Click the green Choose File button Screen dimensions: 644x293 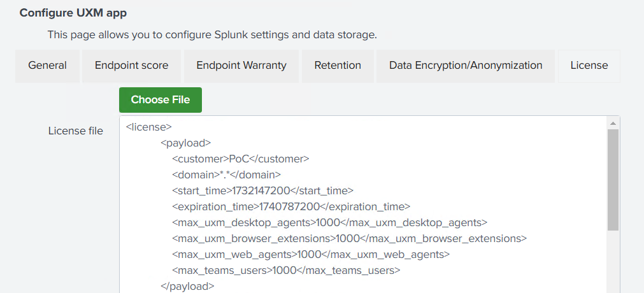click(160, 100)
